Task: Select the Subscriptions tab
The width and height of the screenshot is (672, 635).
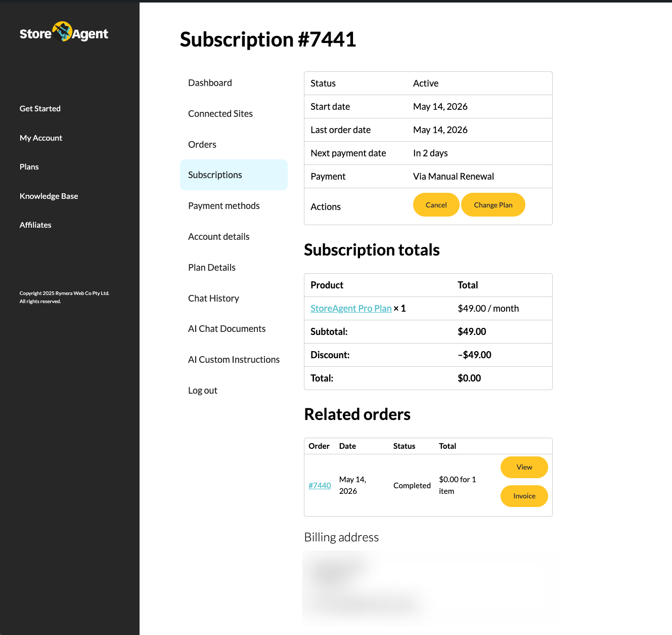Action: [234, 175]
